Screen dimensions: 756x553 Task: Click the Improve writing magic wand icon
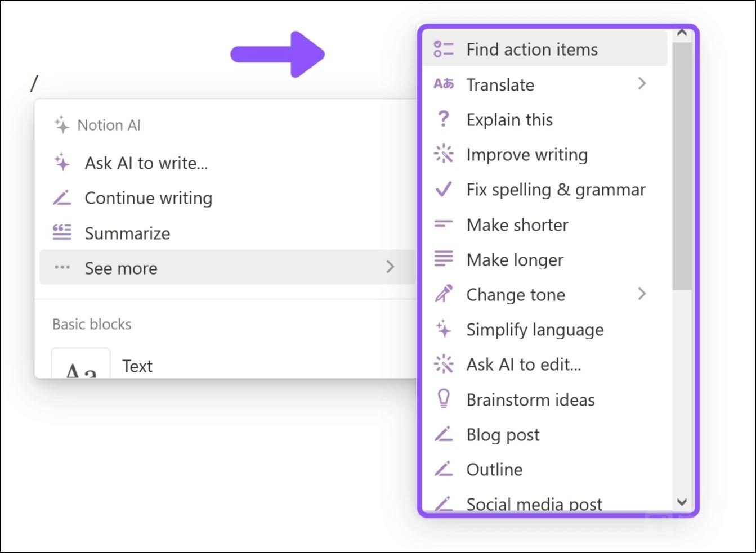pos(444,154)
